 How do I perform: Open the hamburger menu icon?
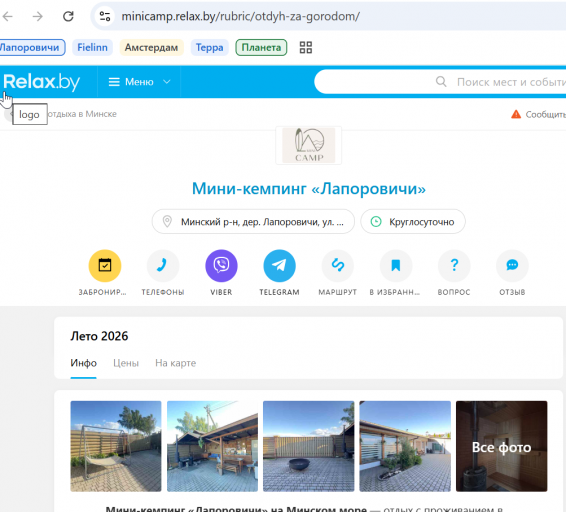tap(114, 82)
